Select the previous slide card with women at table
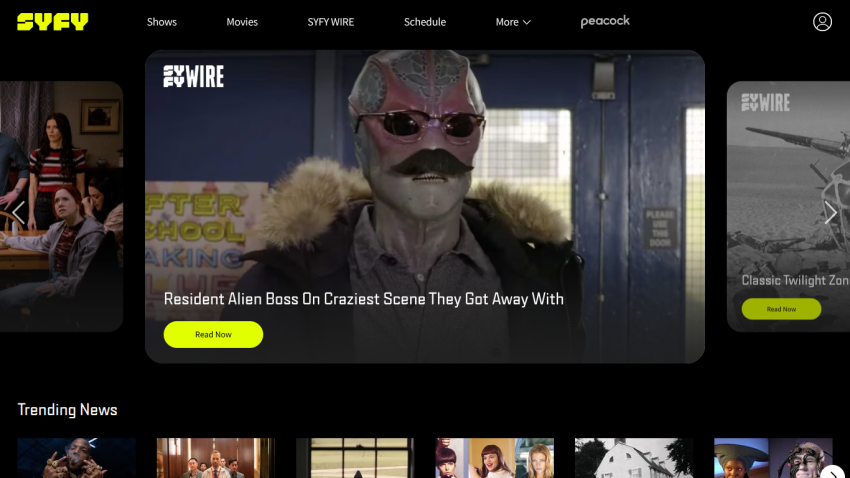This screenshot has height=478, width=850. coord(61,206)
